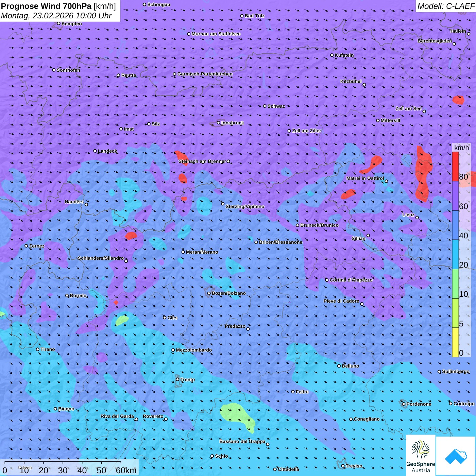Click the Kempten location dot
This screenshot has height=476, width=476.
click(58, 23)
